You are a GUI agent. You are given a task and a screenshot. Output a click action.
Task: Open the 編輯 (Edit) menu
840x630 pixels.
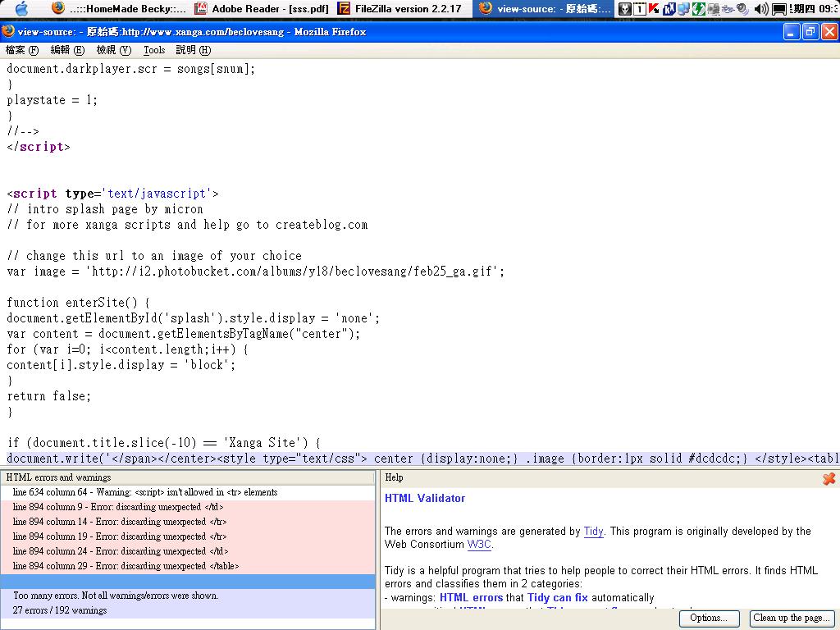pos(67,50)
